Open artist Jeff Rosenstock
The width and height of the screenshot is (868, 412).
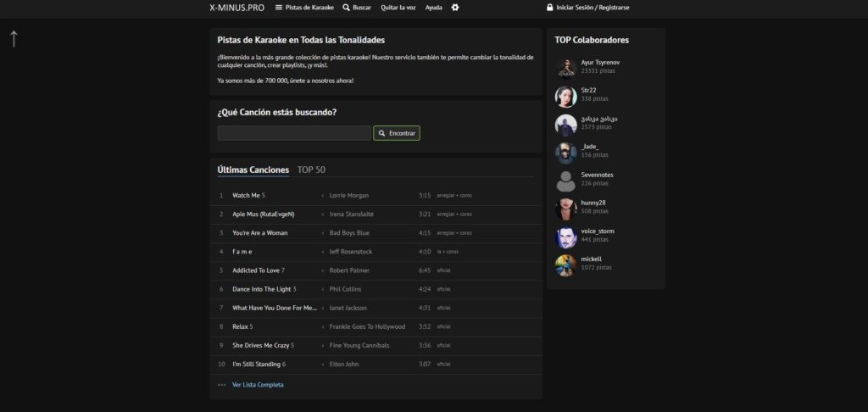click(350, 252)
